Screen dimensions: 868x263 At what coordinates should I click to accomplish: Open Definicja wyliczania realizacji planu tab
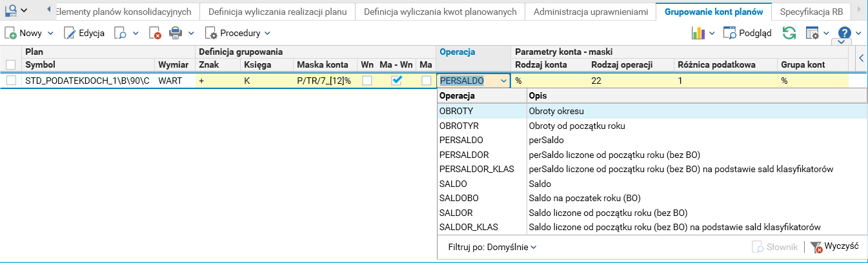pos(278,12)
